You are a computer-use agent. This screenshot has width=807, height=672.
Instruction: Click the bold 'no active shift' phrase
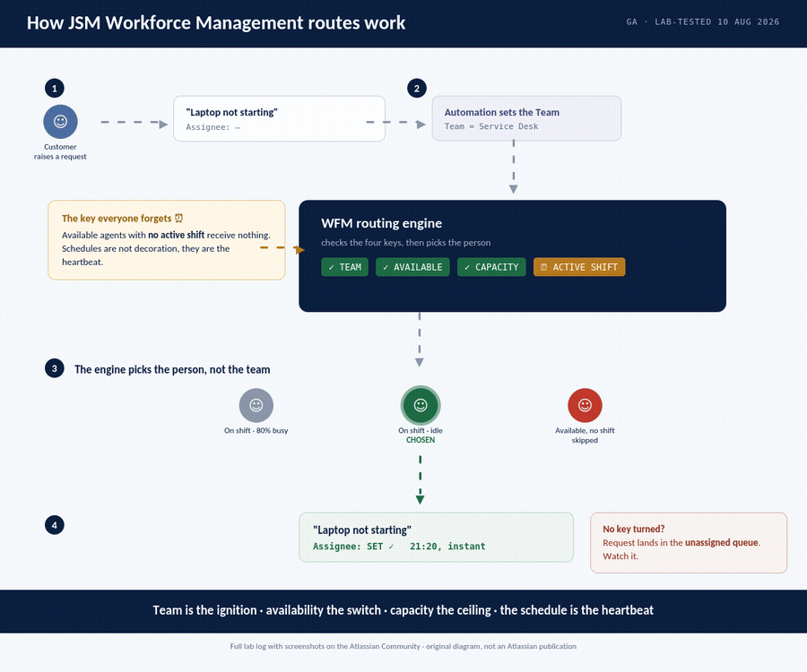coord(177,235)
